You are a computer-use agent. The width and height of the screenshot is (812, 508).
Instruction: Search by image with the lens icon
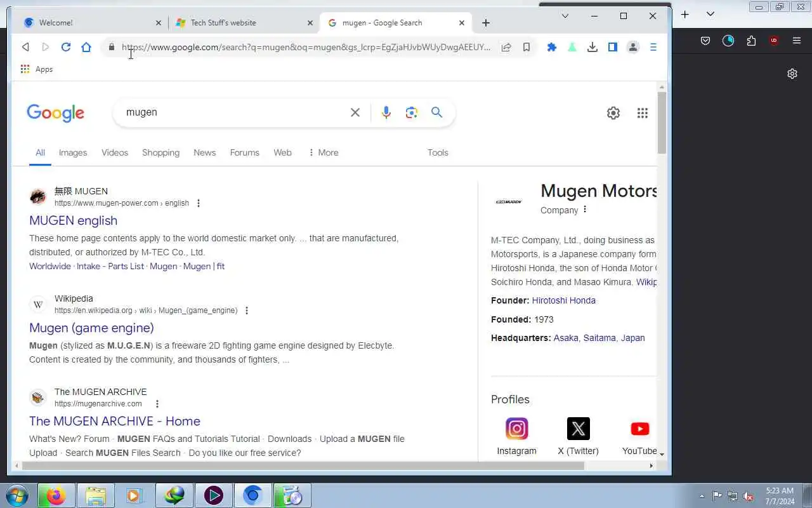pos(412,112)
